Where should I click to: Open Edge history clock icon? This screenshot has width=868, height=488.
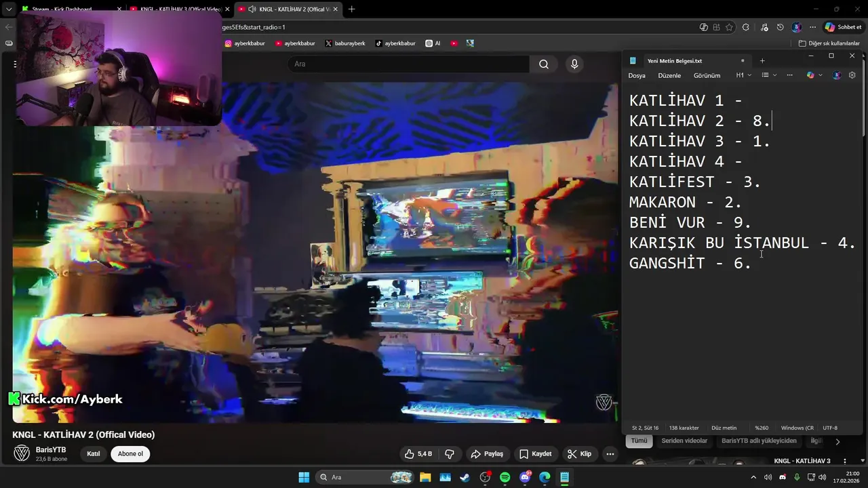[781, 27]
